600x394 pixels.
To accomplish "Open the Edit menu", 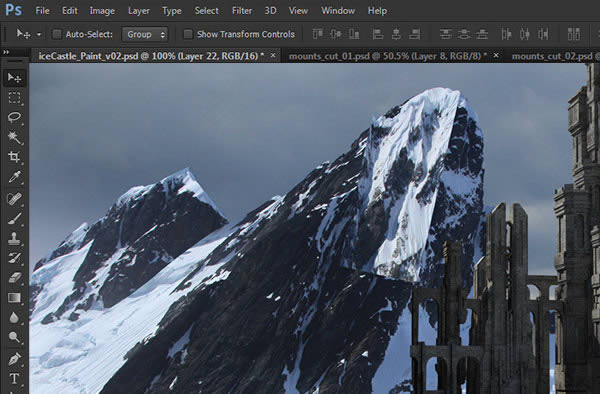I will click(x=70, y=11).
